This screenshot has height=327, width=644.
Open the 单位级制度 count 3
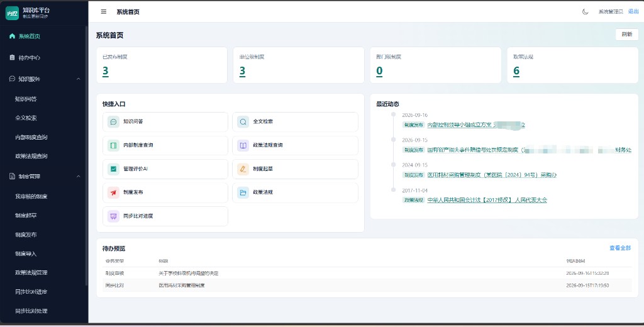[242, 71]
